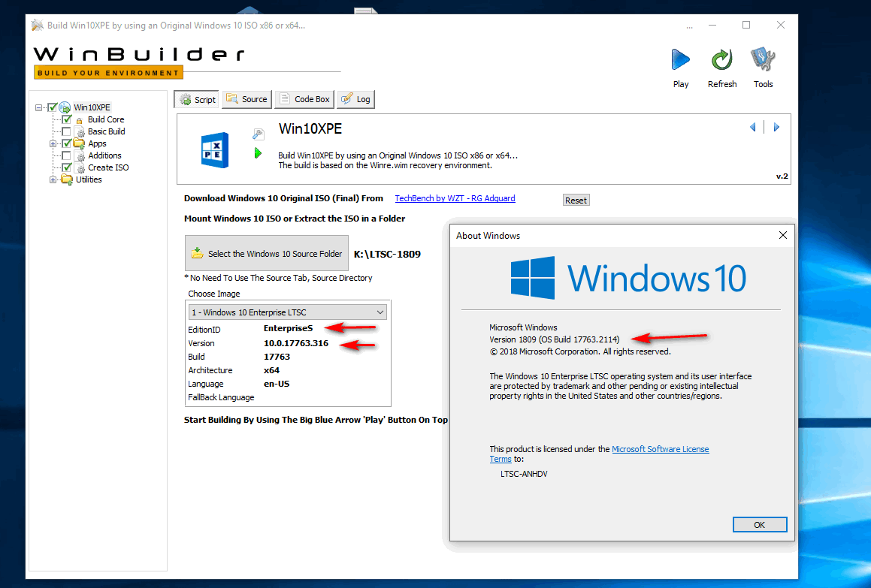Click the blue Play arrow icon

680,60
